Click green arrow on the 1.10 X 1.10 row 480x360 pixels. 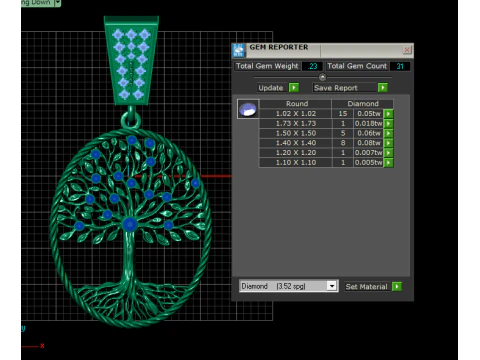point(388,163)
